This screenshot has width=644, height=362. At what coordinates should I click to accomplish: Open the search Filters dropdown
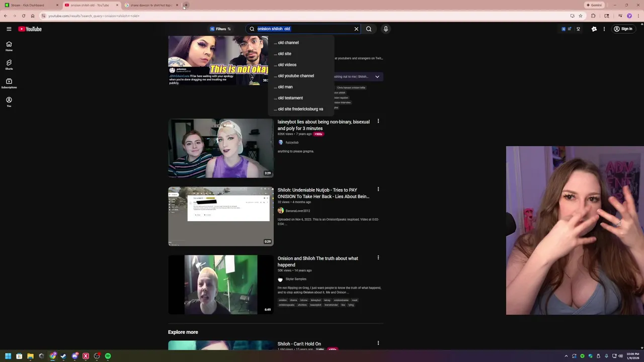pyautogui.click(x=220, y=29)
